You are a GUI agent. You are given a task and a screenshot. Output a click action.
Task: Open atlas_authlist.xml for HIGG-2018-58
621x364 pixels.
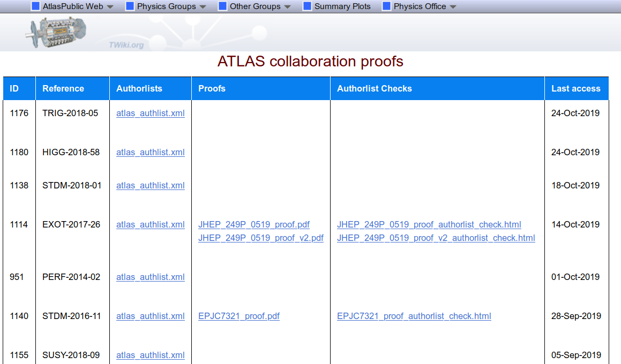151,153
